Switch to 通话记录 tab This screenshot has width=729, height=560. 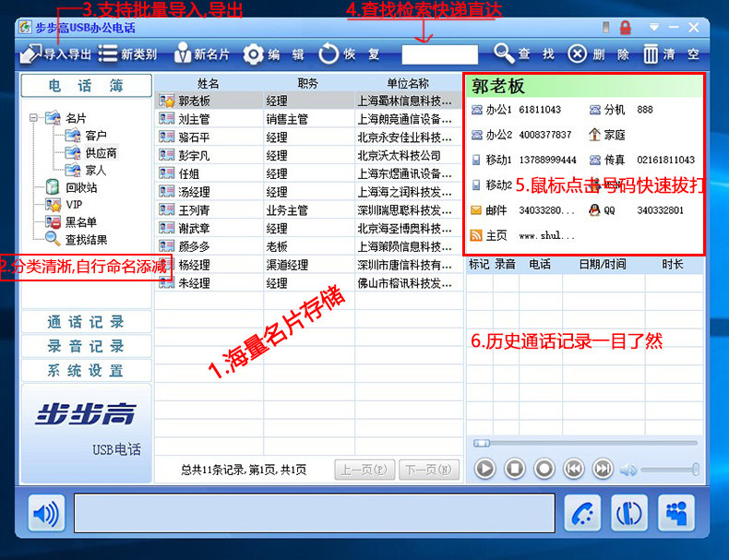click(x=87, y=322)
